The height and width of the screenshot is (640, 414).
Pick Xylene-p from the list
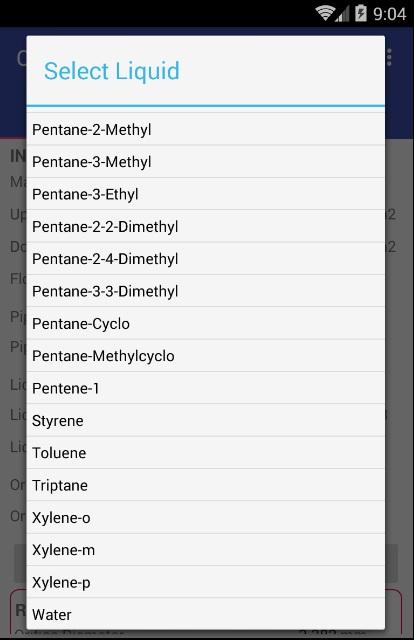click(x=206, y=582)
